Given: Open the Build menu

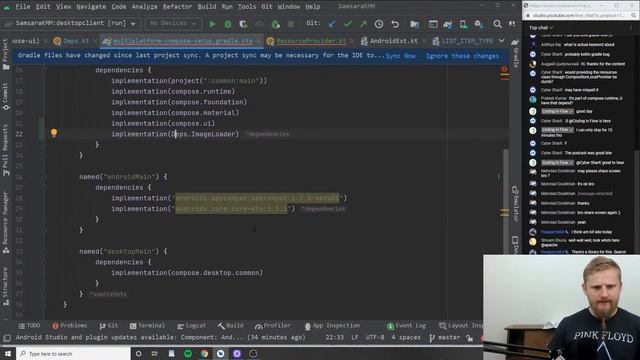Looking at the screenshot, I should point(207,7).
